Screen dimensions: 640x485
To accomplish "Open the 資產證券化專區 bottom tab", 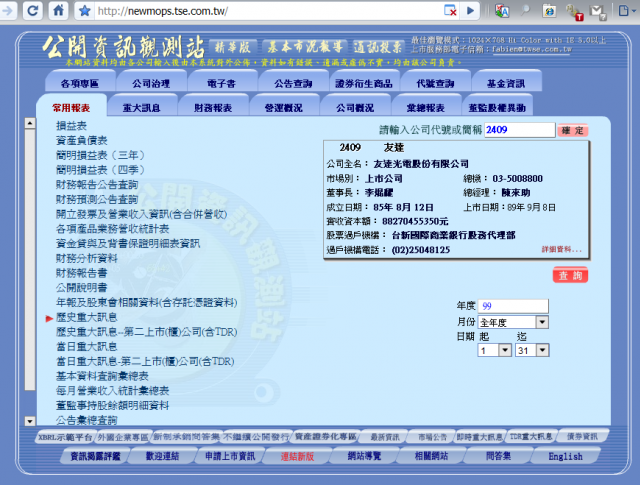I will click(x=325, y=437).
